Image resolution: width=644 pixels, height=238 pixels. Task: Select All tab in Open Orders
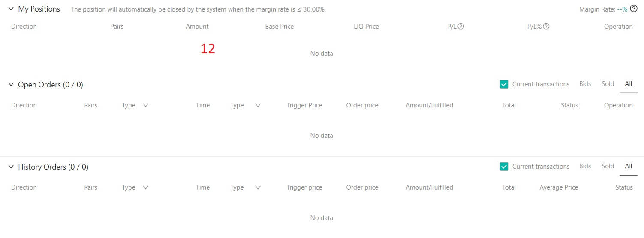[629, 84]
